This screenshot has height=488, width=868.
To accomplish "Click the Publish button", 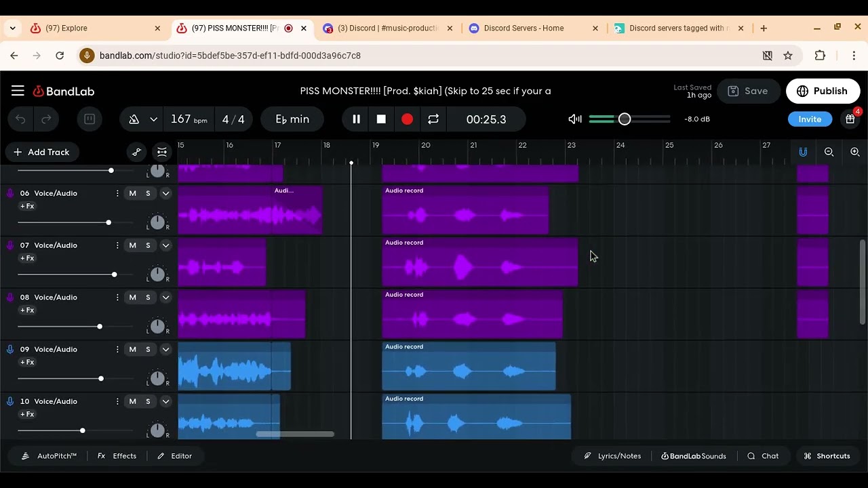I will coord(823,91).
